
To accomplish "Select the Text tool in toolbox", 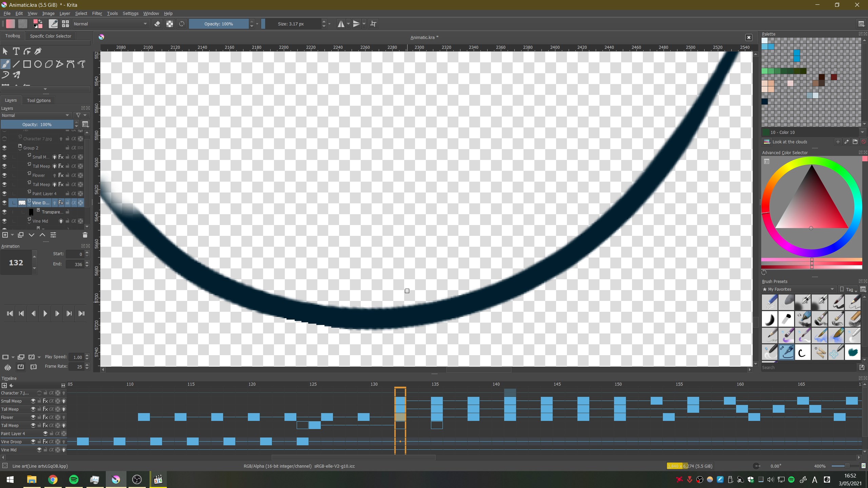I will [16, 51].
